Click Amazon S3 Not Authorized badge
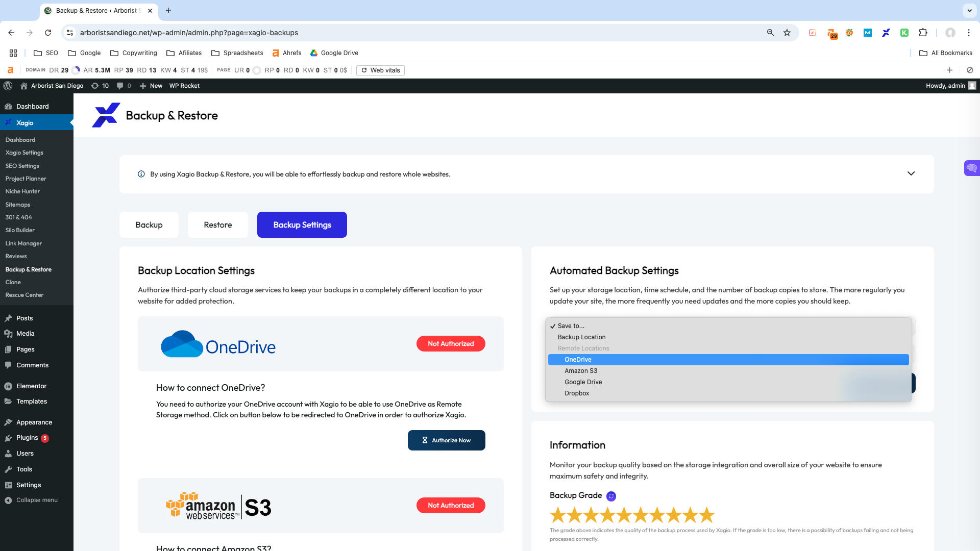 [451, 506]
